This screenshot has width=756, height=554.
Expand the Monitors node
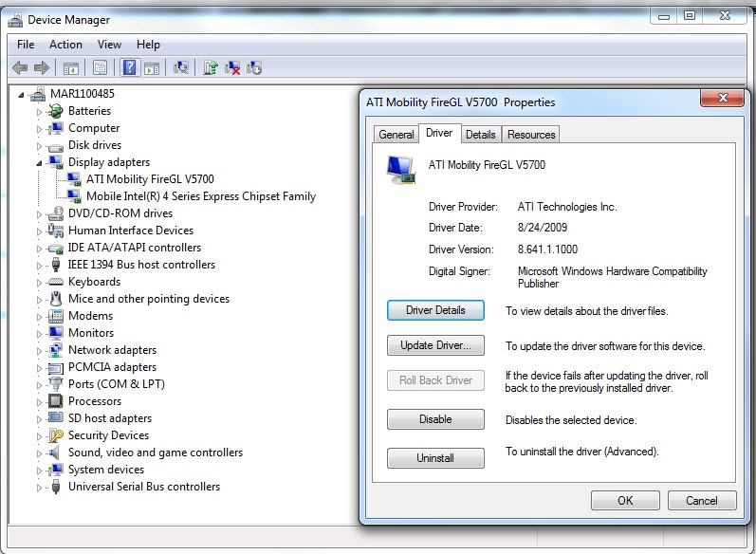coord(39,334)
